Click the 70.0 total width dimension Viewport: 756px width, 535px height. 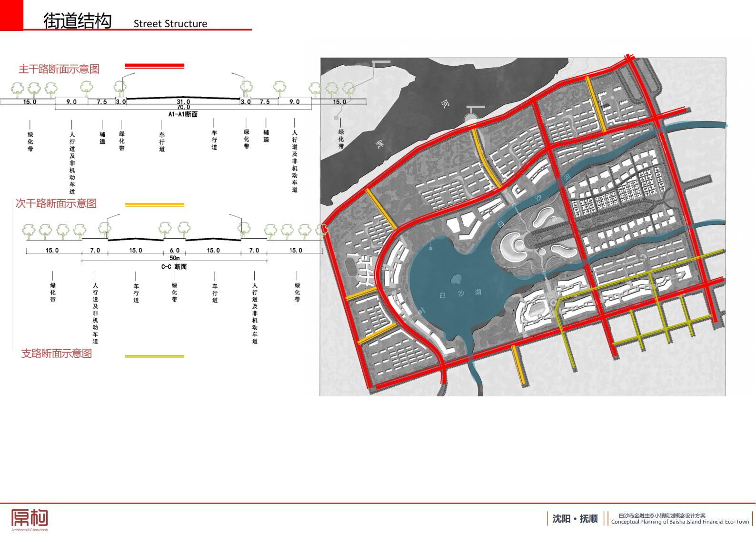pos(183,108)
